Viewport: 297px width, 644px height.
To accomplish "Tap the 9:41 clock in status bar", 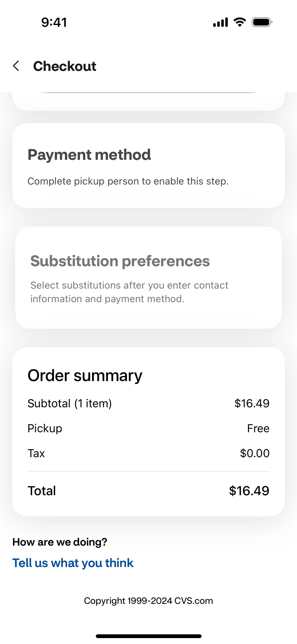I will click(54, 22).
